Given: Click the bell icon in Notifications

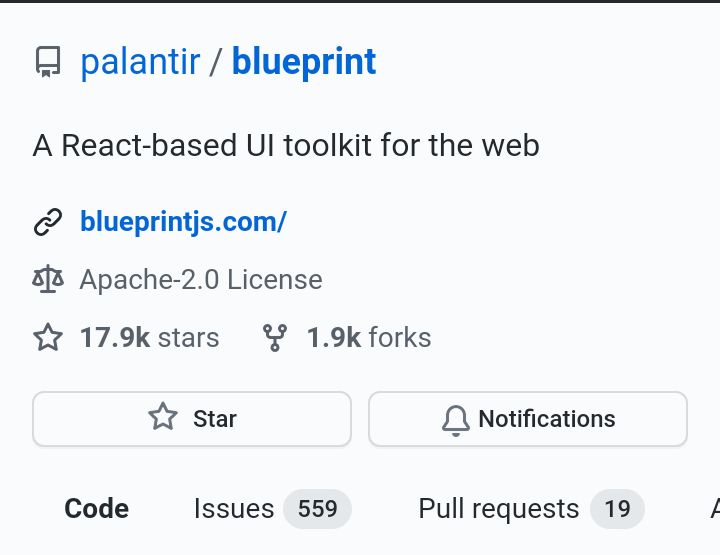Looking at the screenshot, I should pos(456,420).
